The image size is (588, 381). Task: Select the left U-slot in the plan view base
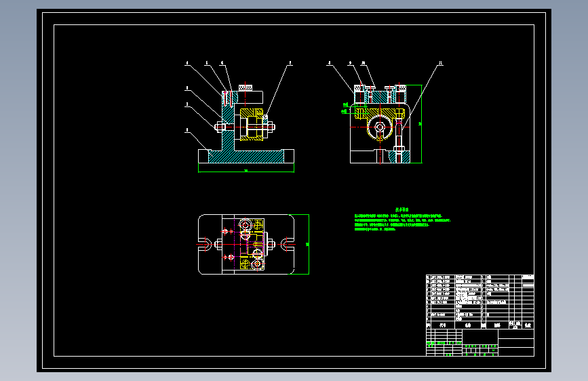tap(206, 245)
